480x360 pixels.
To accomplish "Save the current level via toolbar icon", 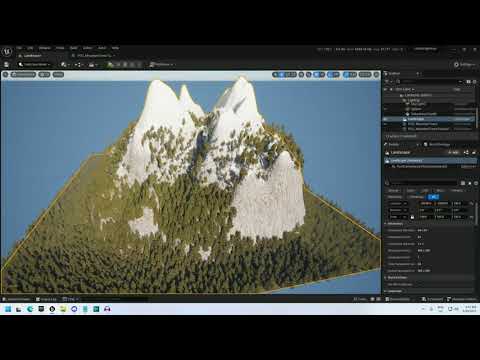I will point(6,64).
